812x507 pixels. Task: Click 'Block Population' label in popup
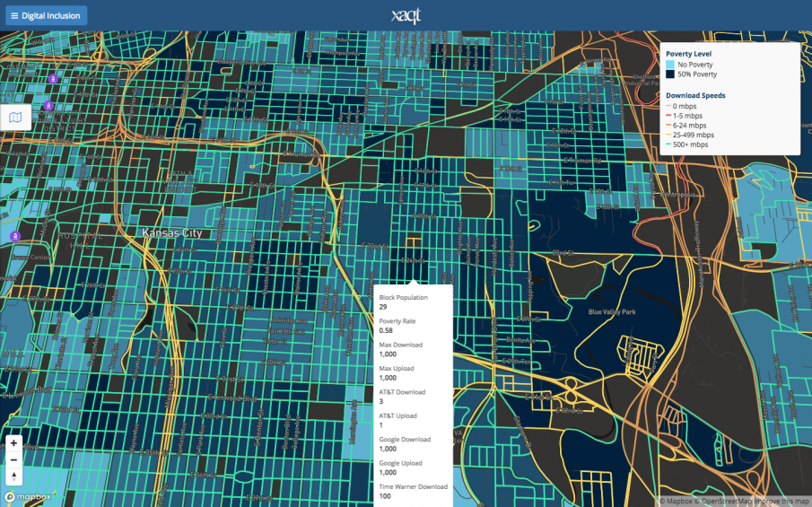[404, 298]
